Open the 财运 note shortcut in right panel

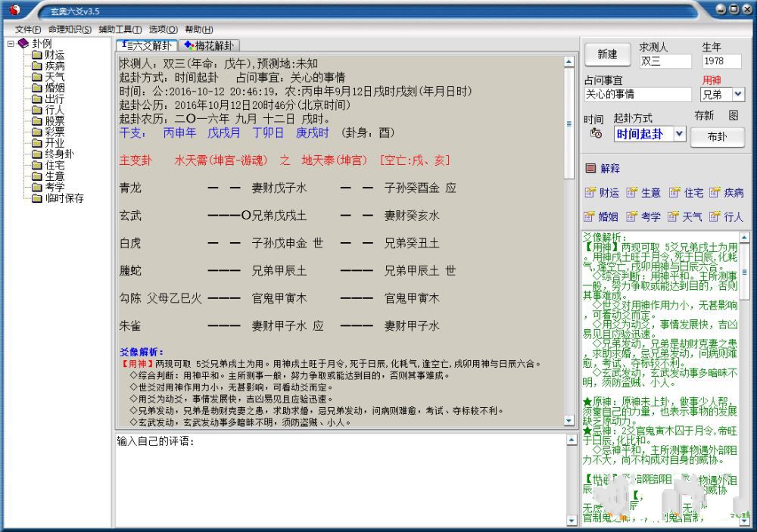tap(602, 193)
